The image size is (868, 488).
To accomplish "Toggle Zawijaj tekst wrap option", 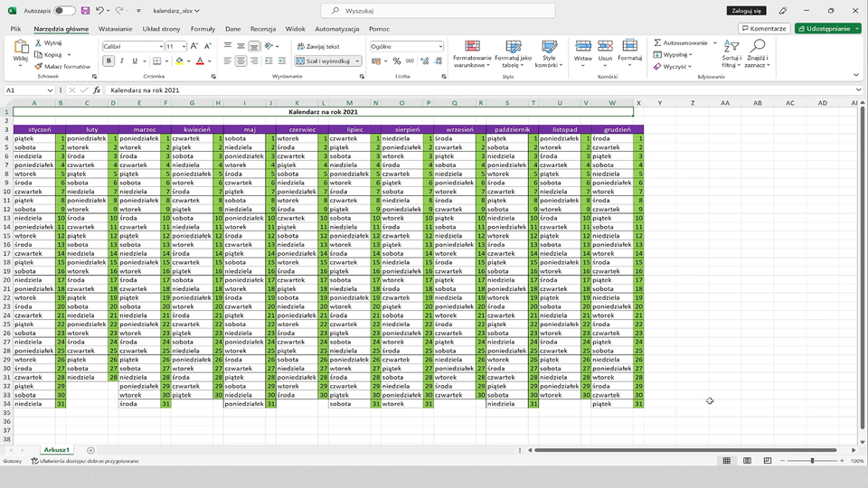I will pos(316,46).
